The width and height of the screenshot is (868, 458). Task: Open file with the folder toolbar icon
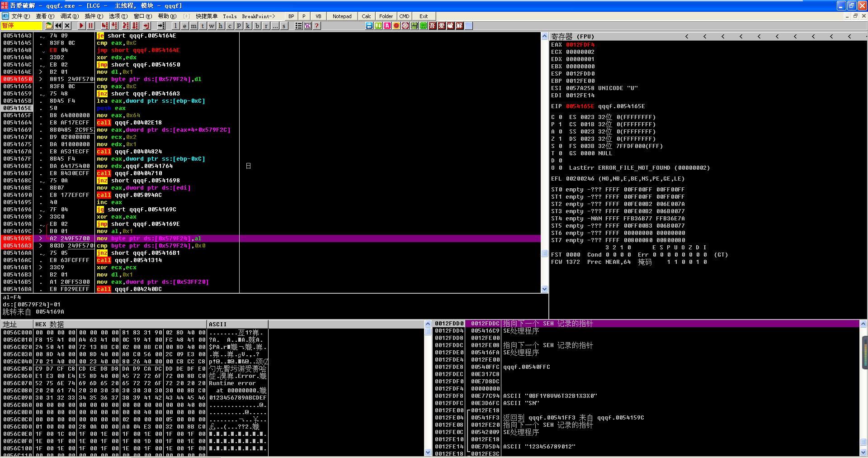point(49,26)
